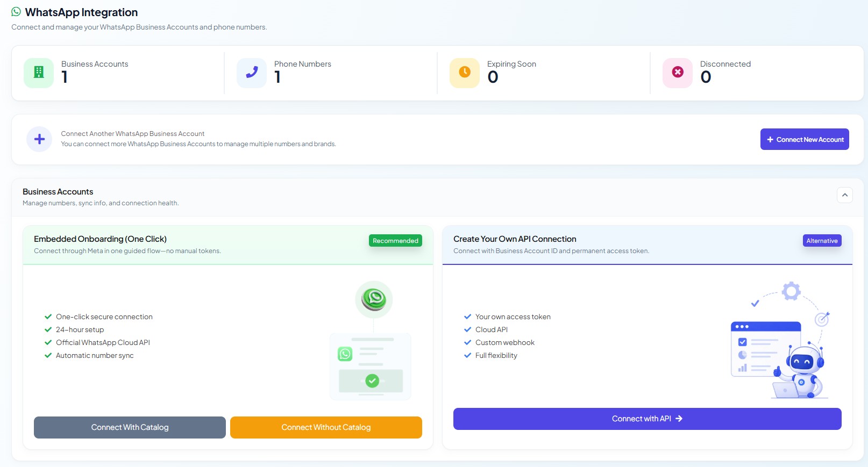The height and width of the screenshot is (467, 868).
Task: Click the Connect New Account button
Action: (x=805, y=139)
